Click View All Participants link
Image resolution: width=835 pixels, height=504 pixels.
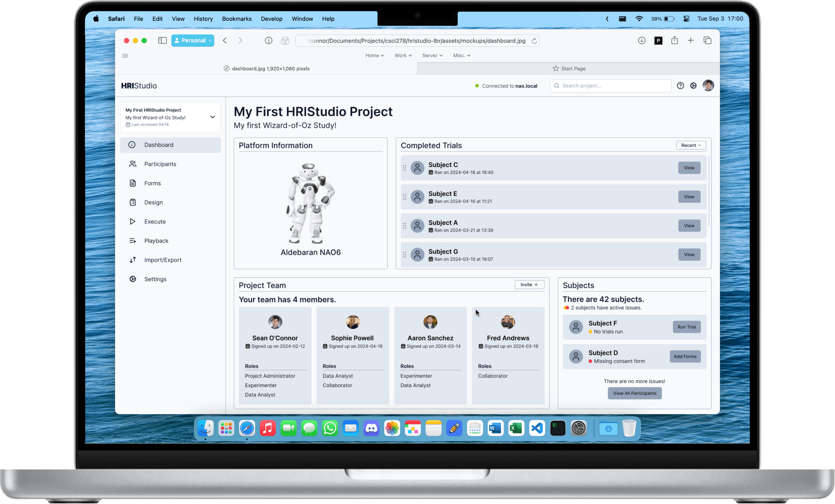click(634, 393)
